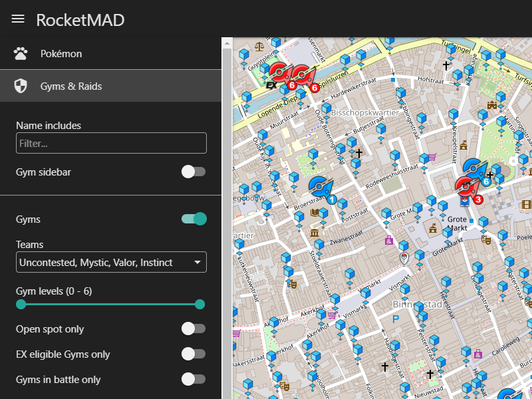Click the Gym levels slider right handle

pyautogui.click(x=199, y=305)
